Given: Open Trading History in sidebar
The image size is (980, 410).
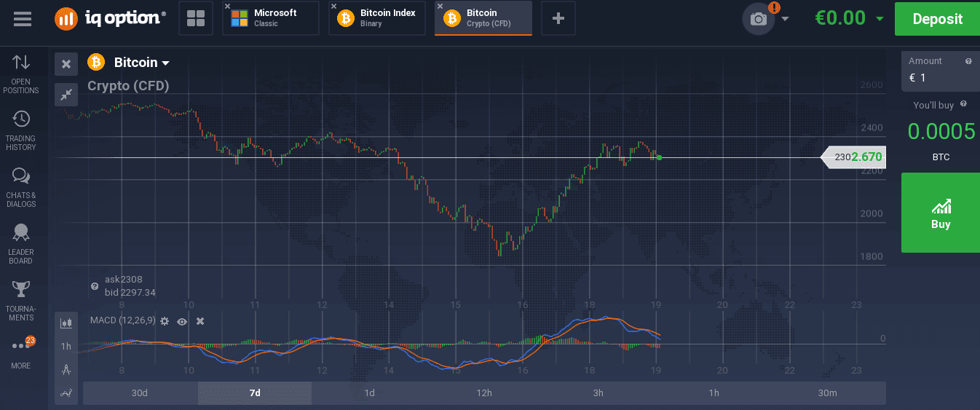Looking at the screenshot, I should point(21,131).
